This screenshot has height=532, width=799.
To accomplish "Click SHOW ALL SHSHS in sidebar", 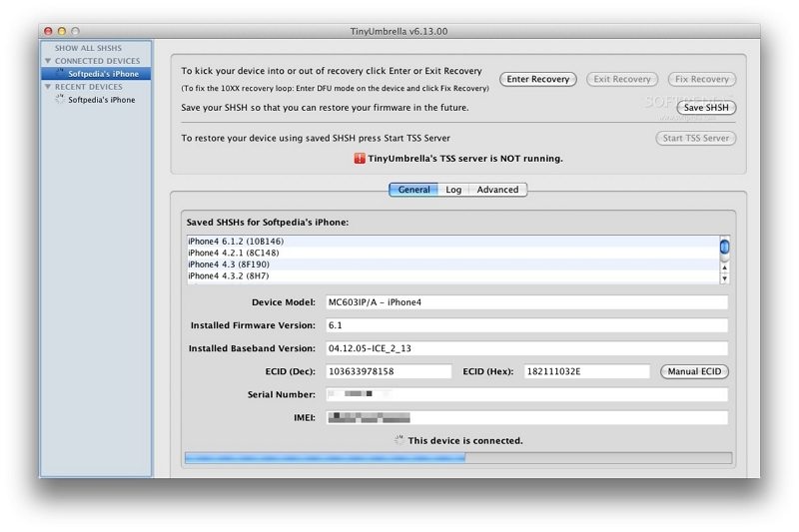I will pyautogui.click(x=88, y=48).
